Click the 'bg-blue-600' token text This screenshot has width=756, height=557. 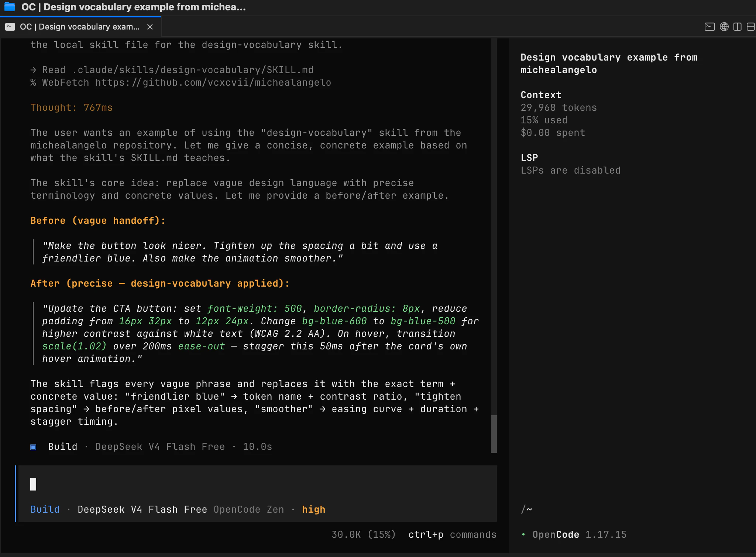[334, 321]
